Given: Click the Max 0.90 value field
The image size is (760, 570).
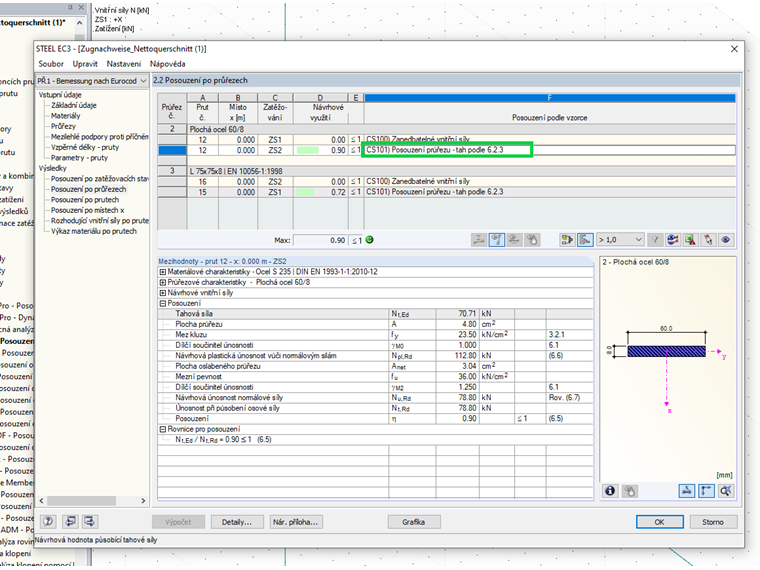Looking at the screenshot, I should coord(320,240).
